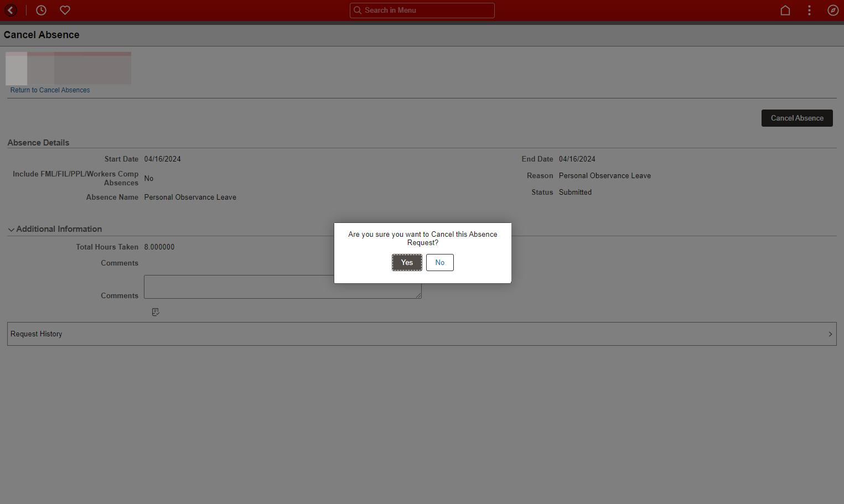Click the End Date label

point(537,159)
